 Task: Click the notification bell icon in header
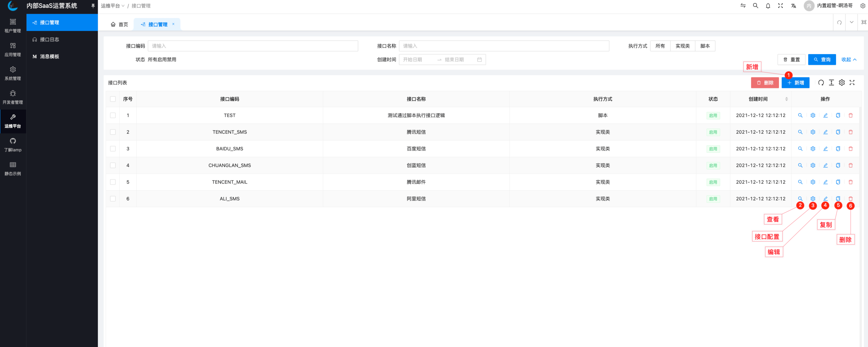point(768,6)
